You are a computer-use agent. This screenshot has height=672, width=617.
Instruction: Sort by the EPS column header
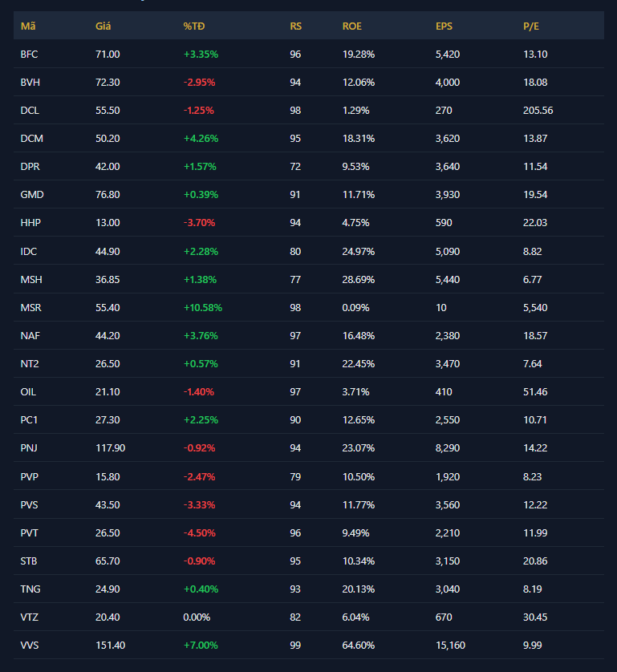444,26
